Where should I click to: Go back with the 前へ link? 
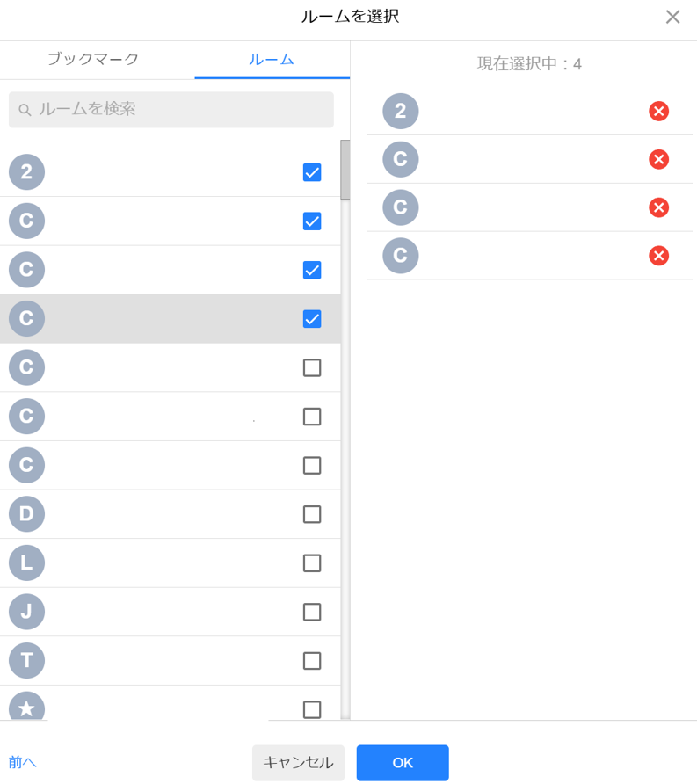tap(23, 763)
